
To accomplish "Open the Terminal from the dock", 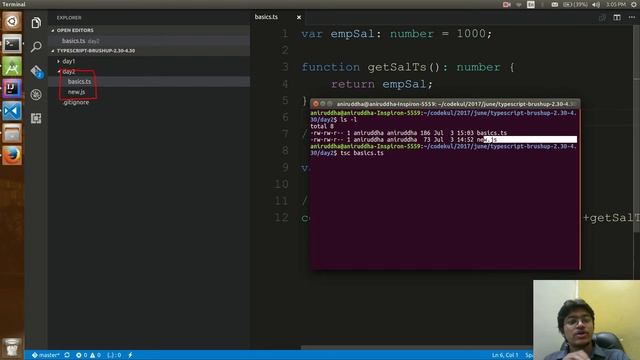I will pyautogui.click(x=12, y=44).
